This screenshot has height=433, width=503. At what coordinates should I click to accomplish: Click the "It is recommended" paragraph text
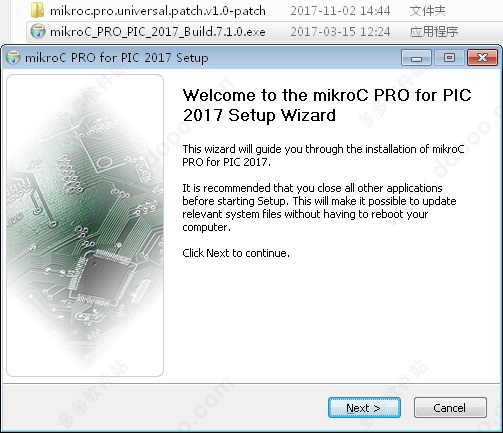click(319, 207)
